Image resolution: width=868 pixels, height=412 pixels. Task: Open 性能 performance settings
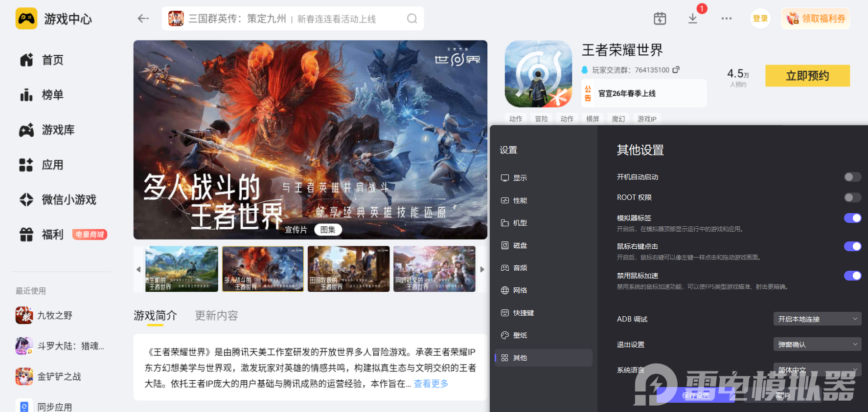coord(544,200)
